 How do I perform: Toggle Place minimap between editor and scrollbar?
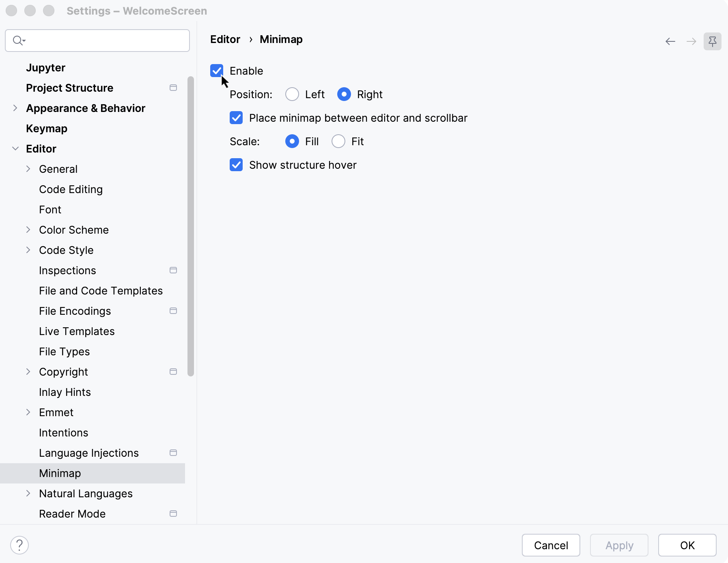click(236, 118)
